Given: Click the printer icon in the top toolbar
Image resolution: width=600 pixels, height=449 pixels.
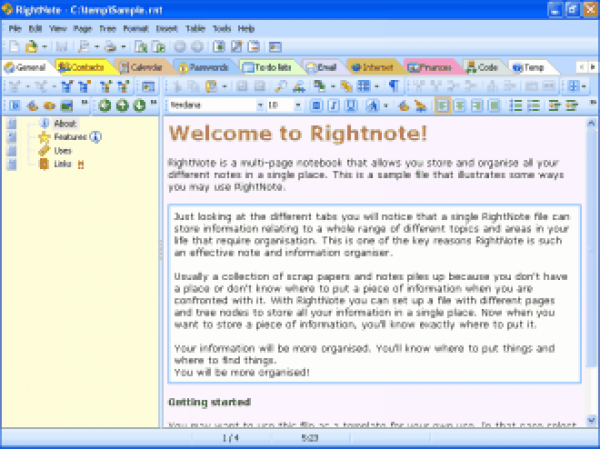Looking at the screenshot, I should tap(111, 47).
